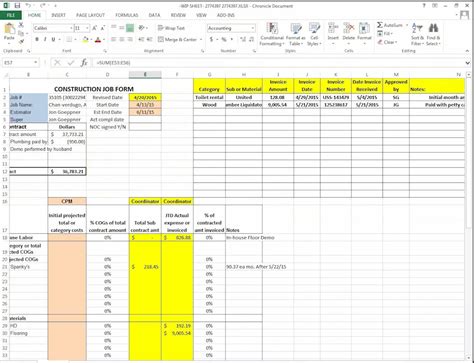The width and height of the screenshot is (474, 363).
Task: Open Conditional Formatting menu
Action: click(272, 34)
